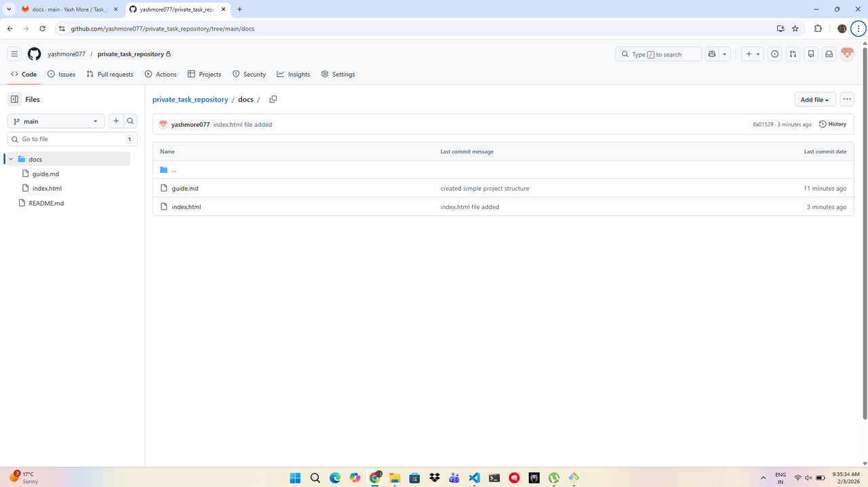This screenshot has height=487, width=868.
Task: Click the install app icon in address bar
Action: tap(781, 28)
